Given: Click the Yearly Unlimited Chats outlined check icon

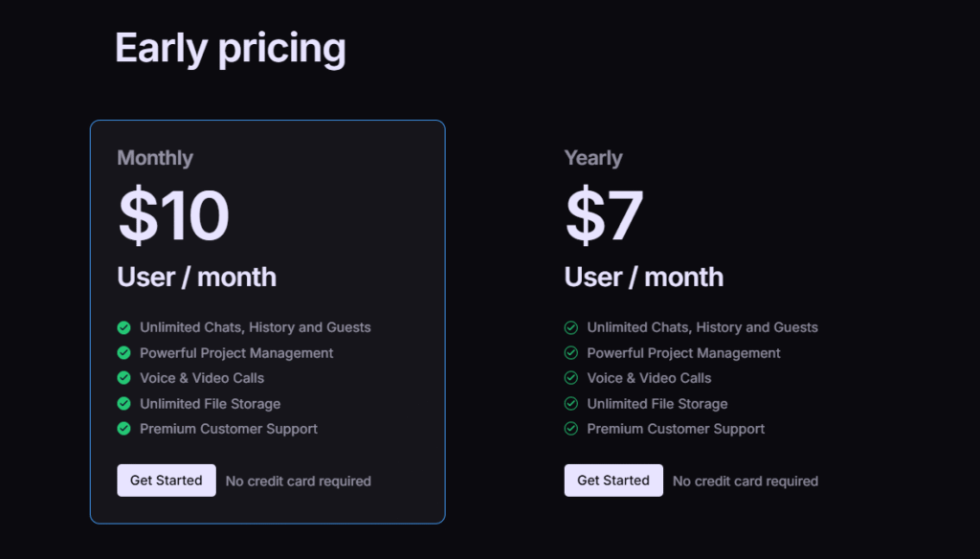Looking at the screenshot, I should pos(571,327).
